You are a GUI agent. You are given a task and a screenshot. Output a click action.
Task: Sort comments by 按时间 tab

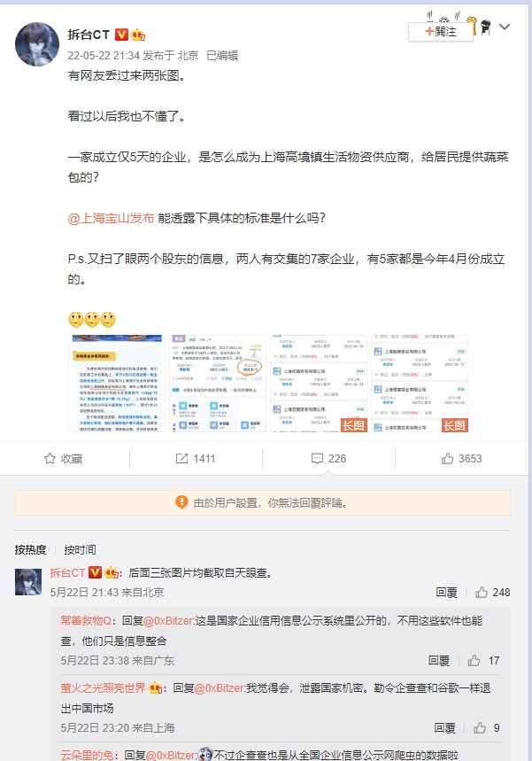pyautogui.click(x=80, y=550)
